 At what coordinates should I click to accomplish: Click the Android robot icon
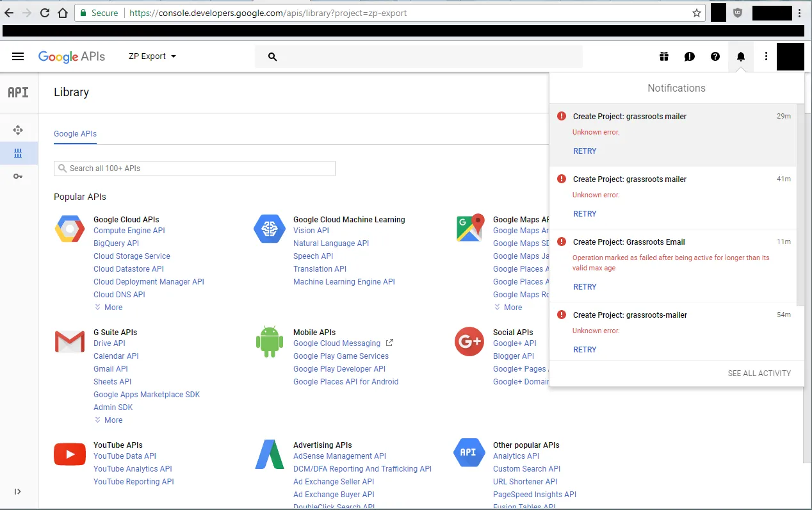tap(269, 341)
